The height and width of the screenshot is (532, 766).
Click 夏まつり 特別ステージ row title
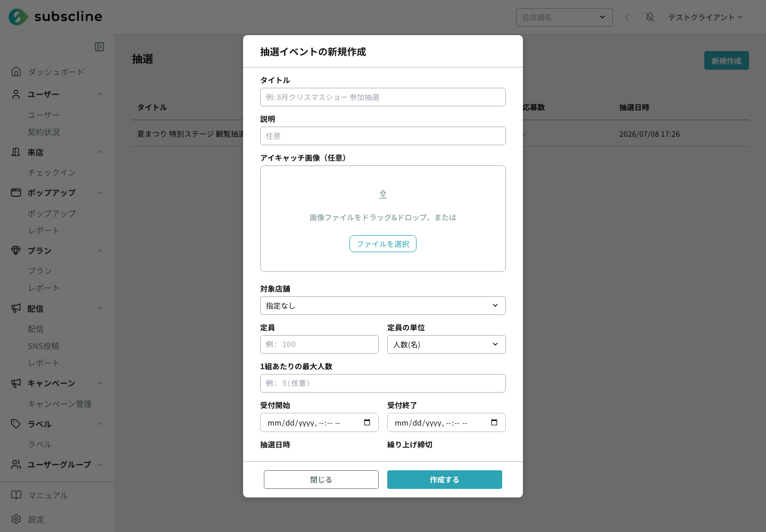point(190,134)
